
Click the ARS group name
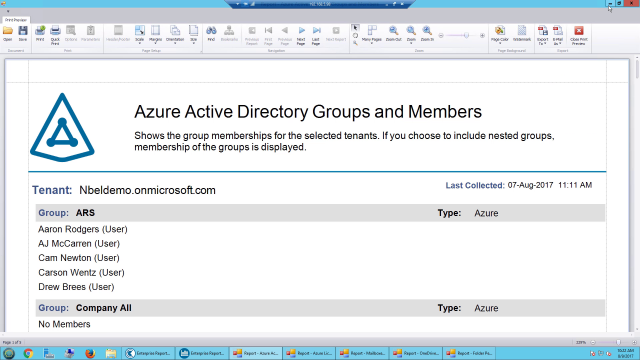click(85, 213)
